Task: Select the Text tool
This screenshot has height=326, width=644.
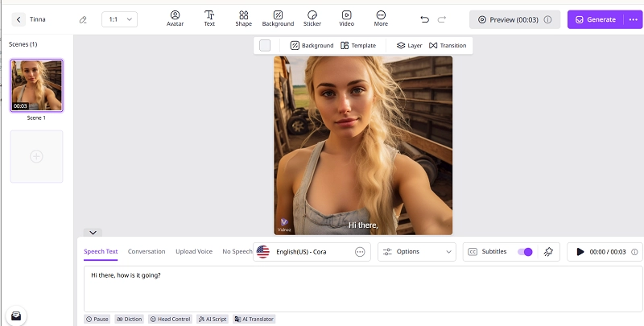Action: (x=209, y=19)
